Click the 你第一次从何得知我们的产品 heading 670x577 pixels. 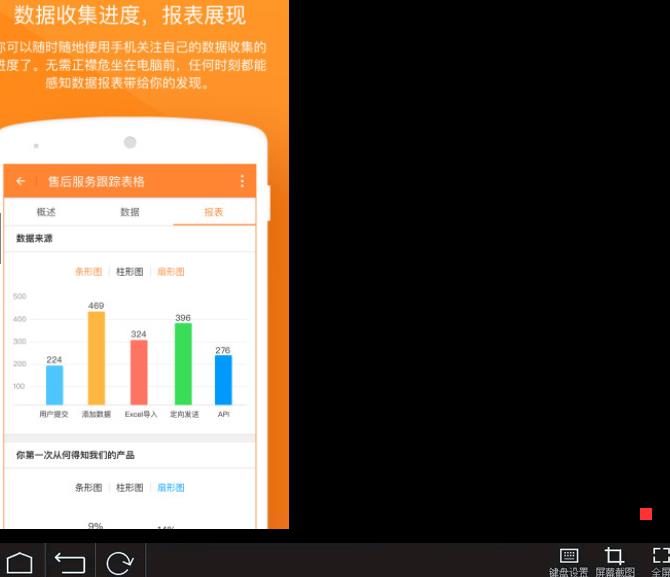point(75,455)
